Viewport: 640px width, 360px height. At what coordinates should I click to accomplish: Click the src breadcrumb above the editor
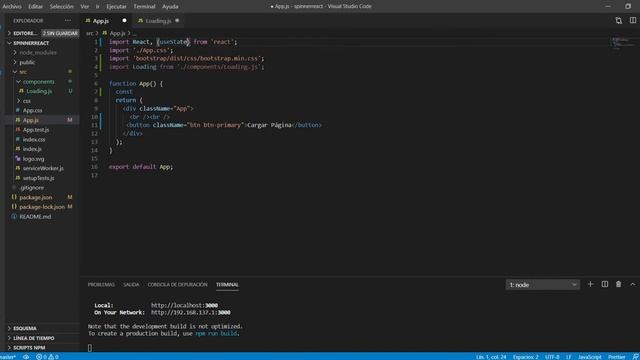pos(90,33)
